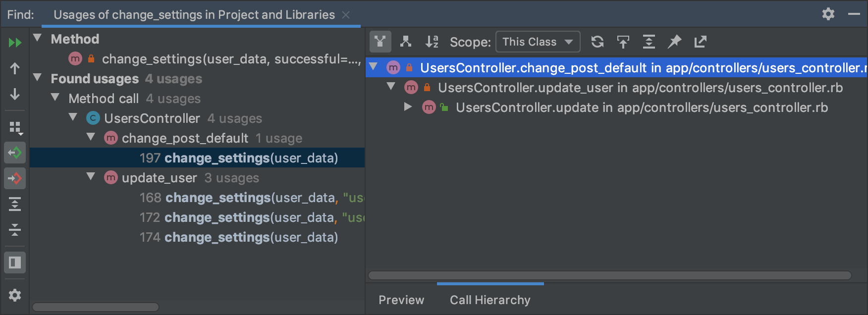
Task: Collapse the Method node
Action: point(37,38)
